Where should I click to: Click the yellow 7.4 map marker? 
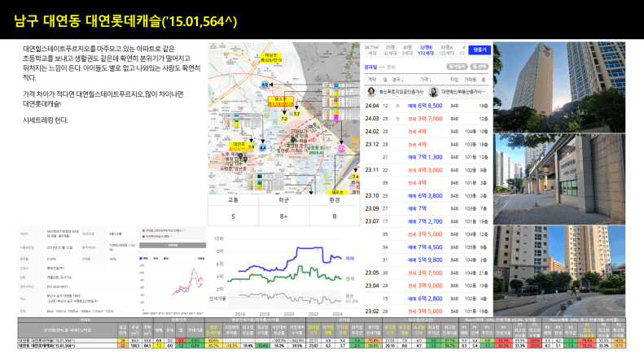355,177
